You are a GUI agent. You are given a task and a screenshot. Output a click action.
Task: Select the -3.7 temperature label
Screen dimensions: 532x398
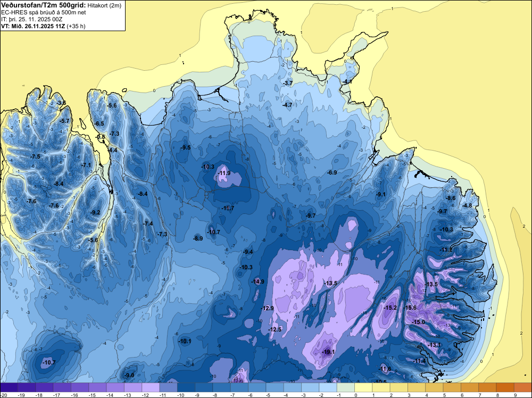pos(288,83)
